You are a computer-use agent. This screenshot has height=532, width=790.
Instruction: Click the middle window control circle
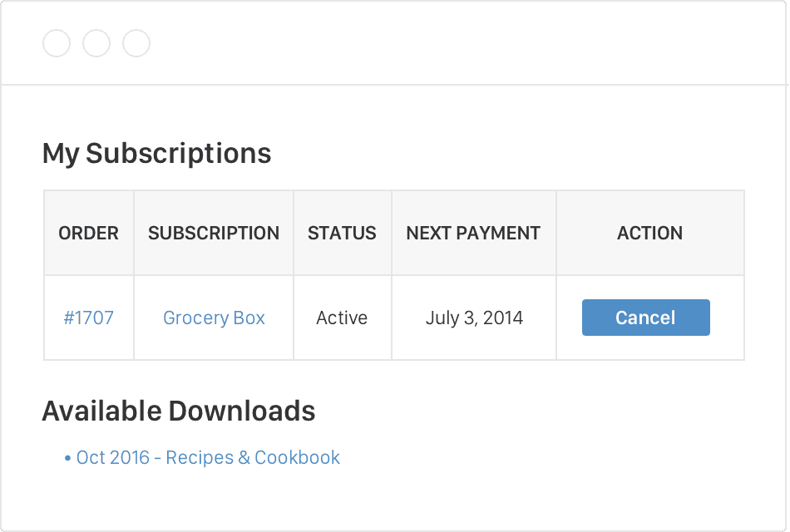pyautogui.click(x=96, y=43)
